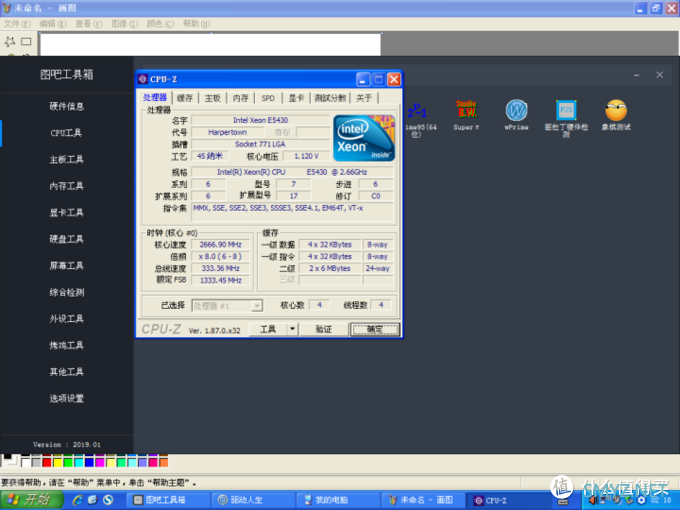Viewport: 680px width, 510px height.
Task: Switch to 驱动人生 taskbar button
Action: coord(253,500)
